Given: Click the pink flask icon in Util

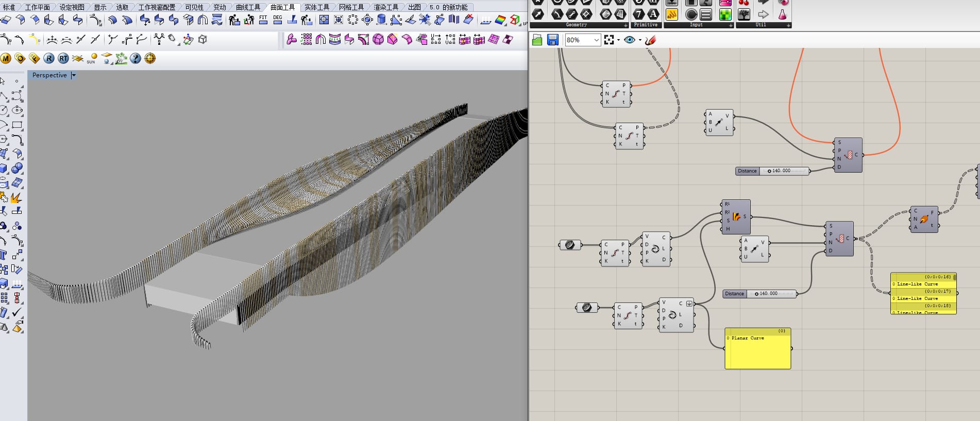Looking at the screenshot, I should (782, 14).
